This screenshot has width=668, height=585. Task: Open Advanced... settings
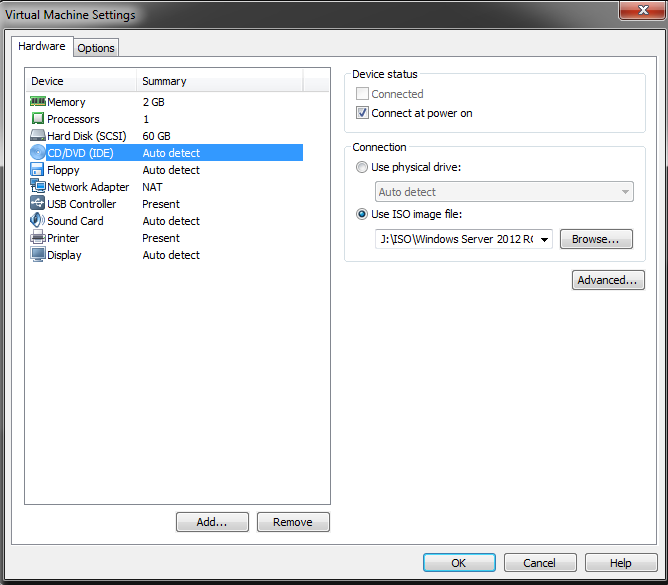[608, 280]
